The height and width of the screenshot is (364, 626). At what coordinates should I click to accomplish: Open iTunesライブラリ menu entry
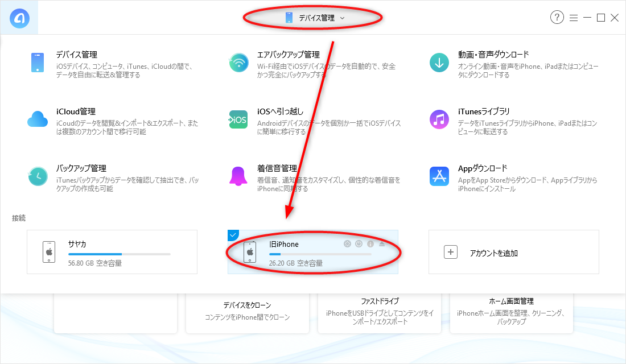coord(484,111)
